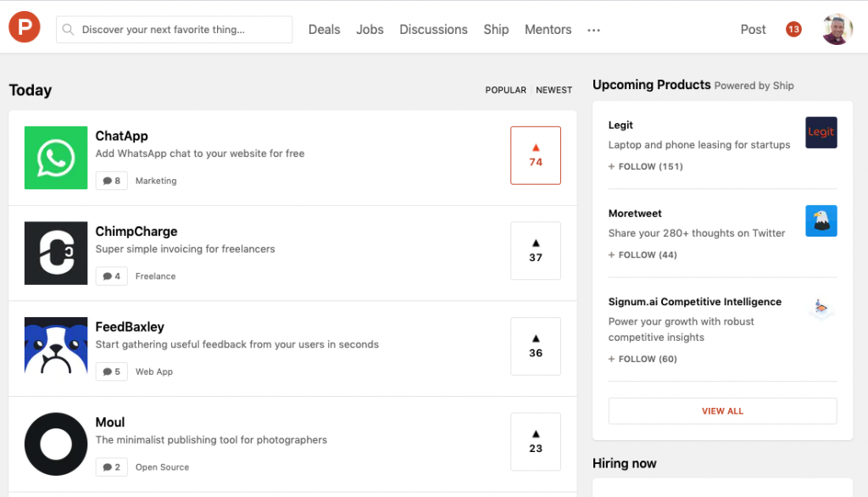The height and width of the screenshot is (497, 868).
Task: View the 2 comments on Moul
Action: point(111,467)
